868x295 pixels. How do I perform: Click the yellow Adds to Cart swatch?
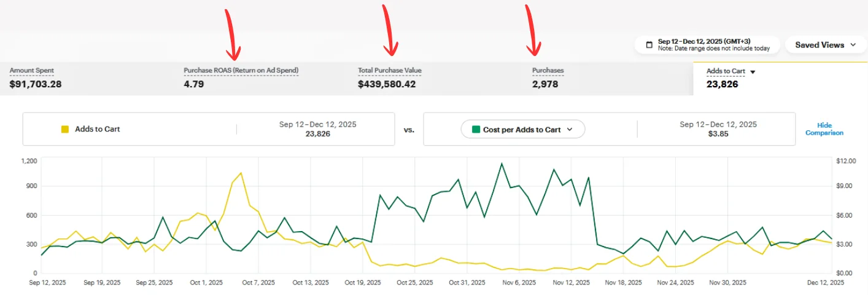pos(65,129)
